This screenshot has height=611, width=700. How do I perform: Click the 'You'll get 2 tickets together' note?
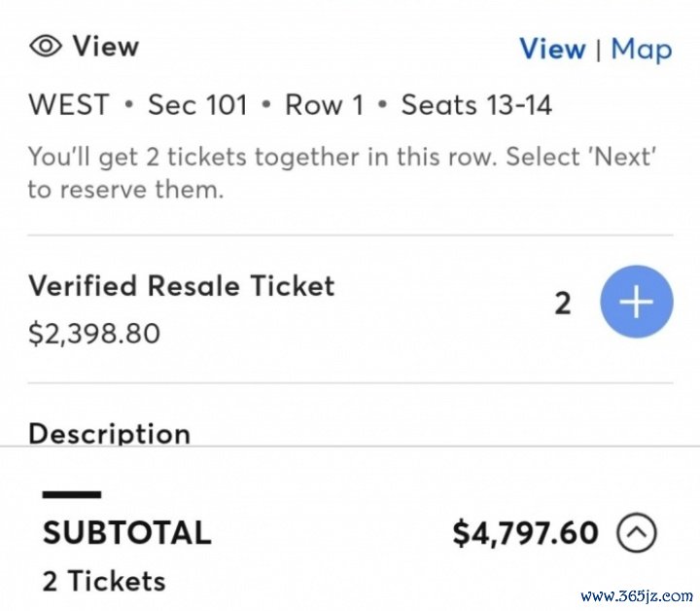[x=340, y=172]
